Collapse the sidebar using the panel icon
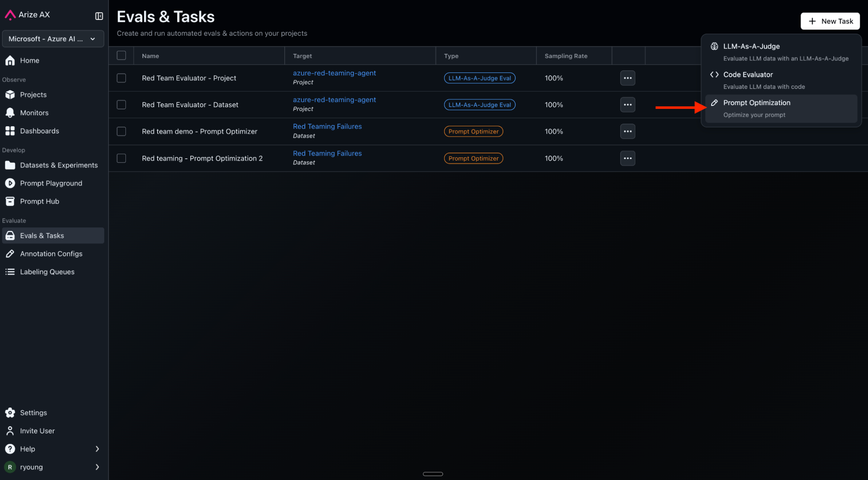 pos(99,16)
